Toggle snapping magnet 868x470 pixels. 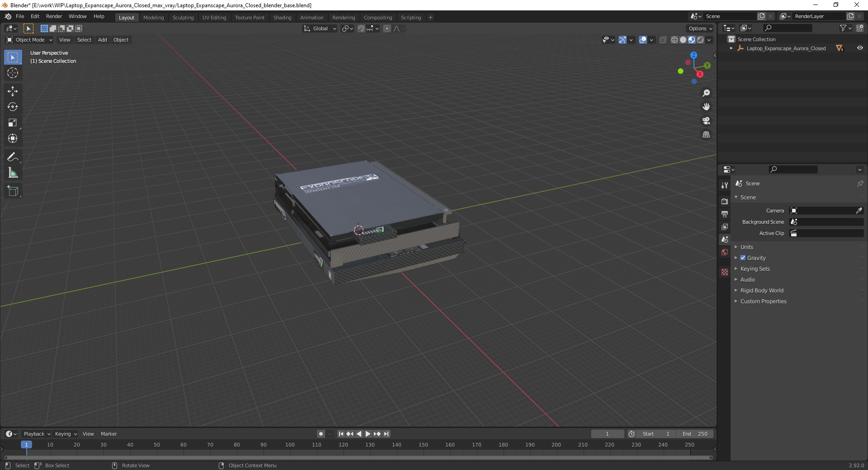361,28
